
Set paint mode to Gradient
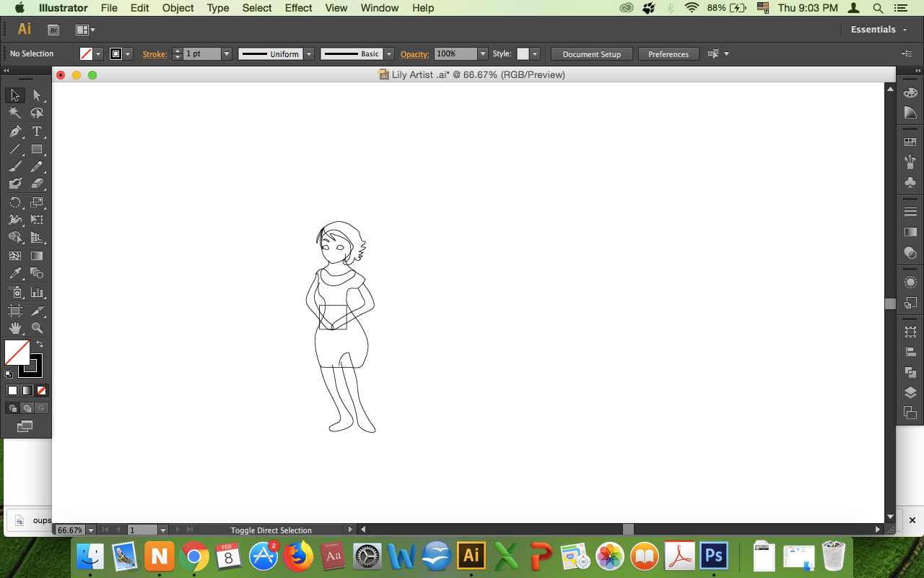tap(27, 390)
